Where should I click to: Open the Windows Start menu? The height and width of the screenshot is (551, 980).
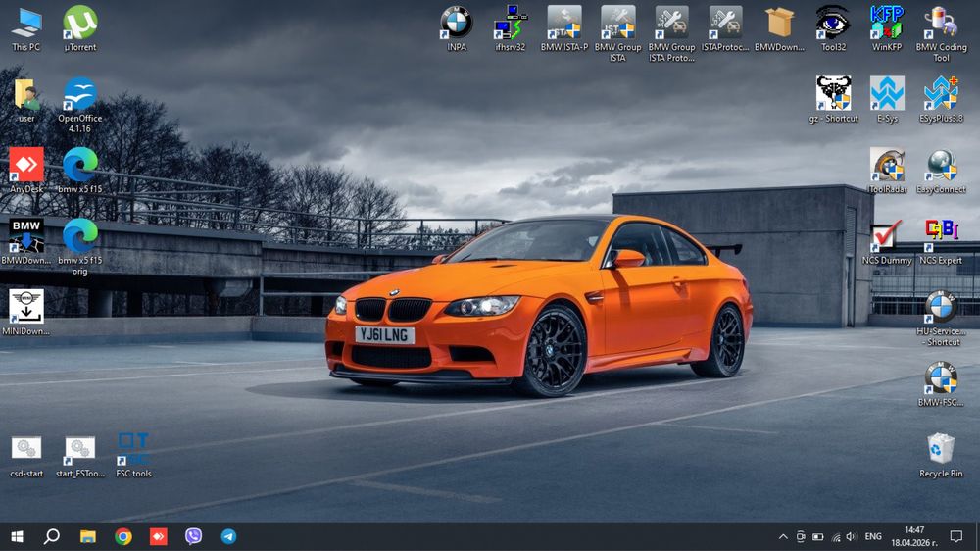[x=18, y=536]
